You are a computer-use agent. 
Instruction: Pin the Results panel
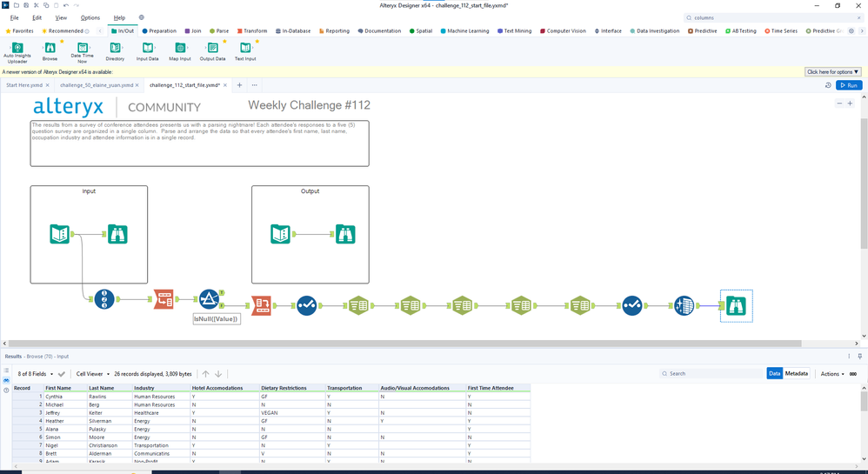click(859, 357)
